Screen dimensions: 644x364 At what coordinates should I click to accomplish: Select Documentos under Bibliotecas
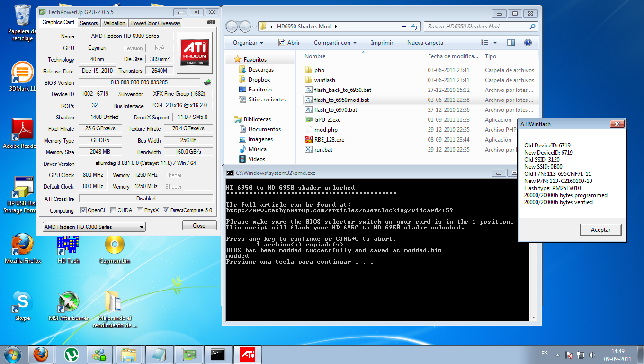click(264, 129)
